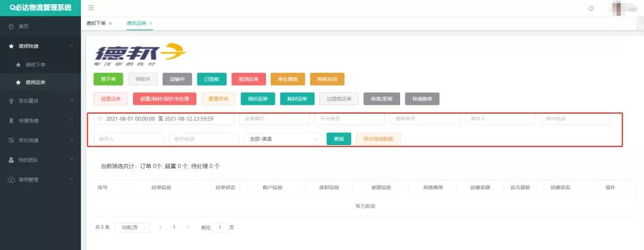Click 导出筛选数据 export button
This screenshot has height=250, width=644.
pyautogui.click(x=378, y=139)
